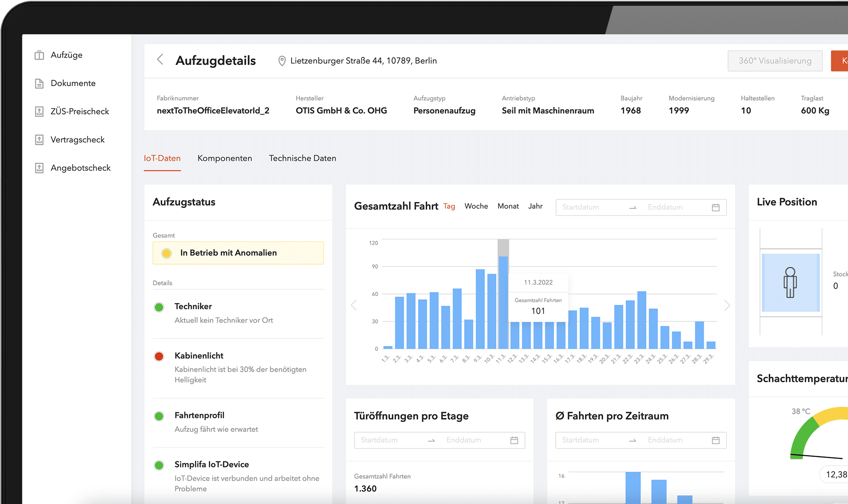The image size is (848, 504).
Task: Switch to the Technische Daten tab
Action: 303,158
